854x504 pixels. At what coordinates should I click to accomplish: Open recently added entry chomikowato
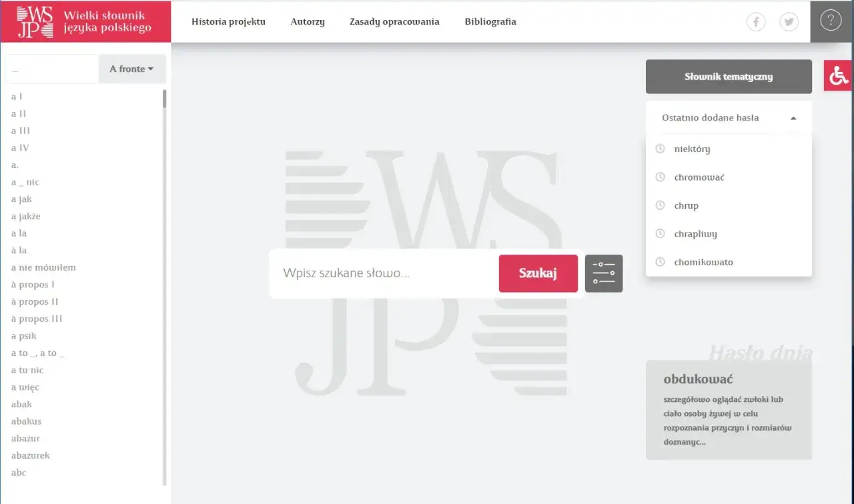pos(703,262)
